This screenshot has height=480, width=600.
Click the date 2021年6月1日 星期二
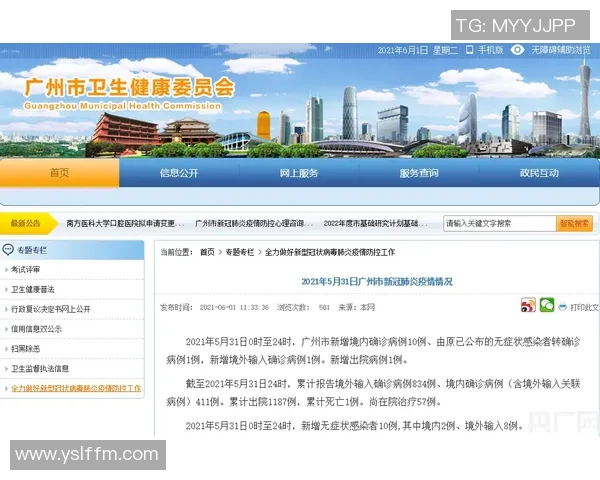pyautogui.click(x=417, y=50)
